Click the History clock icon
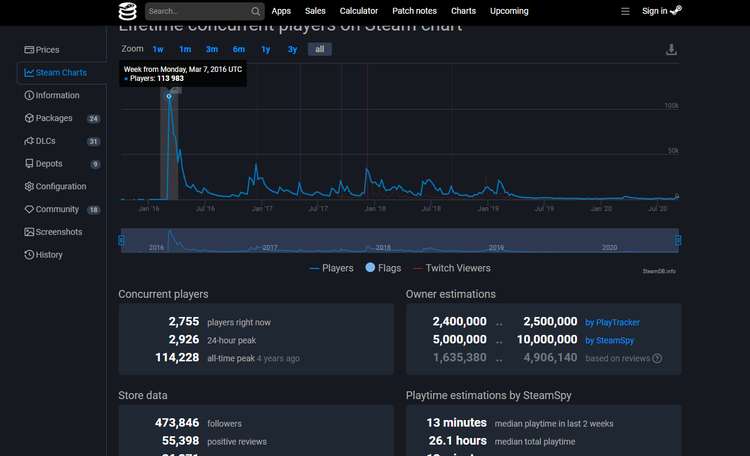 coord(29,255)
